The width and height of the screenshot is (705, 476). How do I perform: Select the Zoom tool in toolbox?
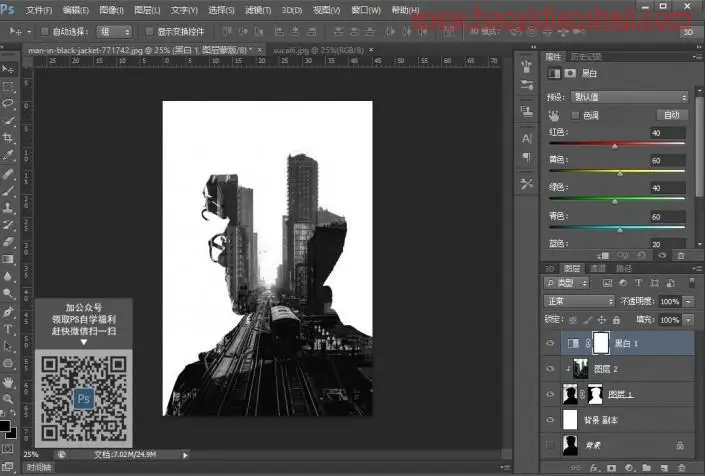pyautogui.click(x=8, y=399)
